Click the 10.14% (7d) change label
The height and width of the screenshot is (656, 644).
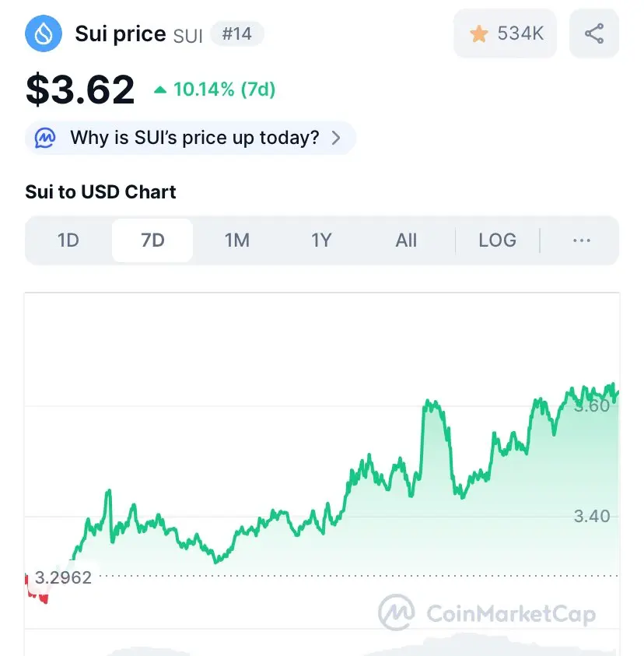point(224,89)
